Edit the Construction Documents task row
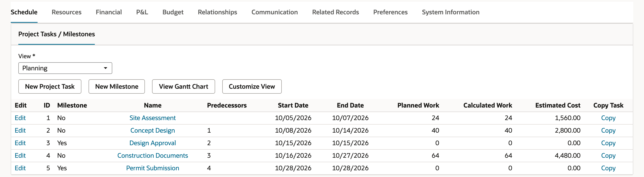The height and width of the screenshot is (177, 644). pyautogui.click(x=20, y=155)
